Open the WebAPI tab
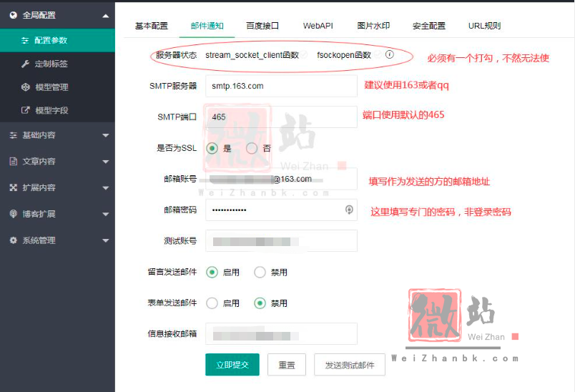575x392 pixels. pyautogui.click(x=318, y=26)
